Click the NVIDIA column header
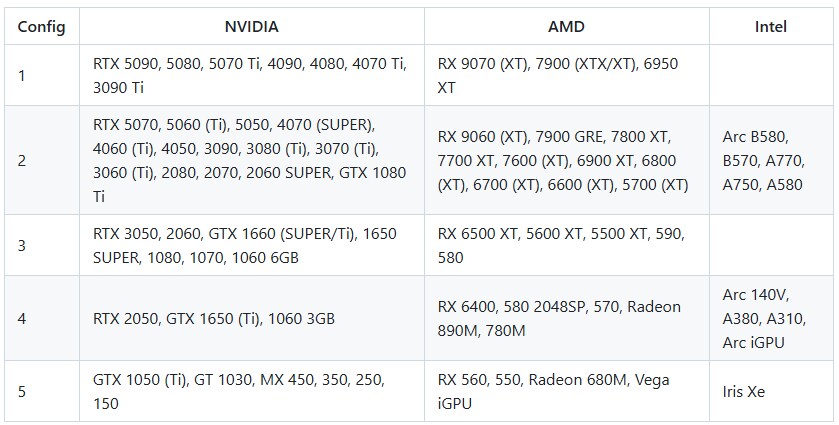The height and width of the screenshot is (425, 839). pos(251,27)
